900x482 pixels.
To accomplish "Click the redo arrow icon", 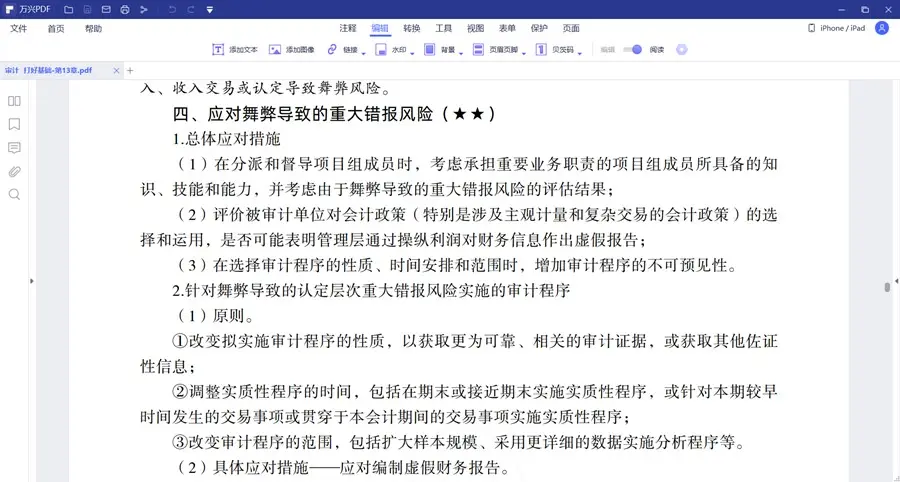I will pos(191,9).
